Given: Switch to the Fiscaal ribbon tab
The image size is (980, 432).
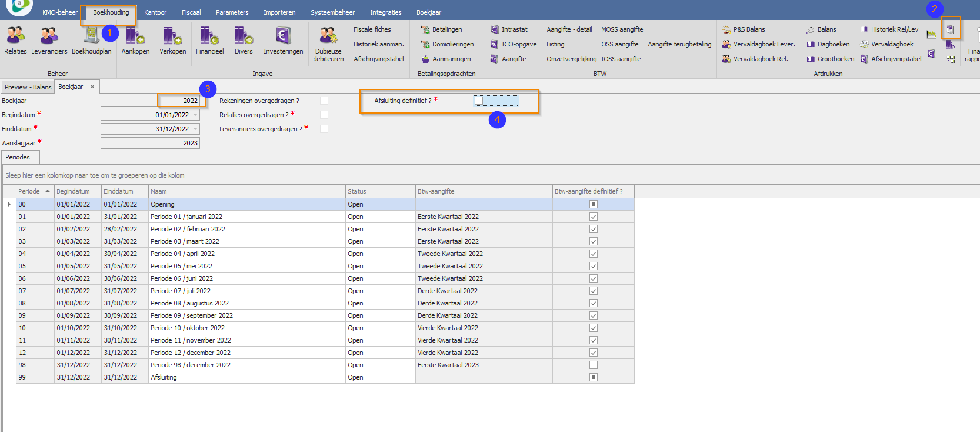Looking at the screenshot, I should 191,12.
